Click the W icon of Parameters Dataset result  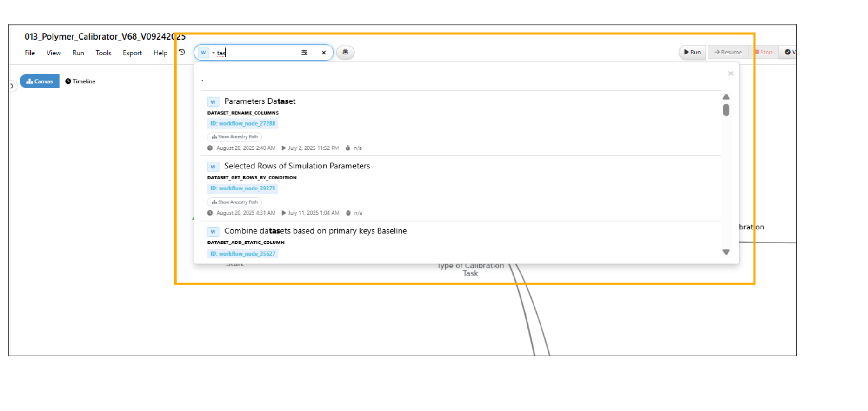pyautogui.click(x=213, y=102)
